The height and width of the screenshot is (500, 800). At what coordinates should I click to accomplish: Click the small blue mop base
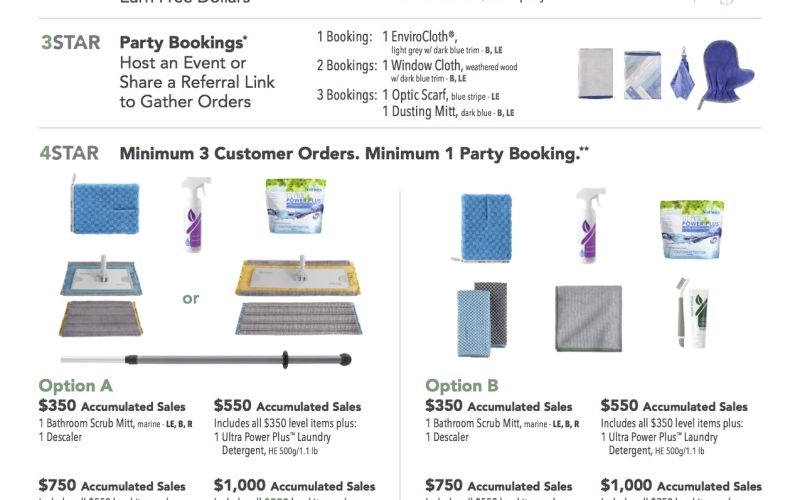(x=101, y=276)
